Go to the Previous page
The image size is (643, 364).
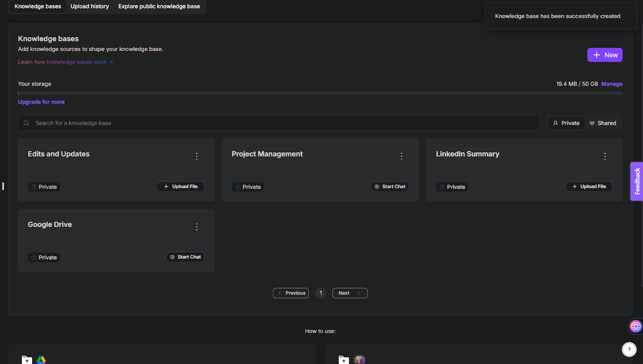tap(291, 293)
